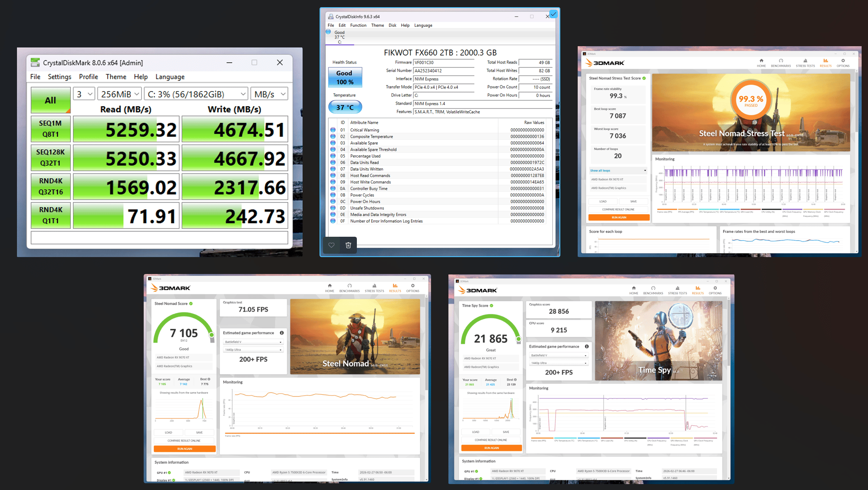Click the green check beside Time Spy Score
The image size is (868, 490).
[x=492, y=305]
